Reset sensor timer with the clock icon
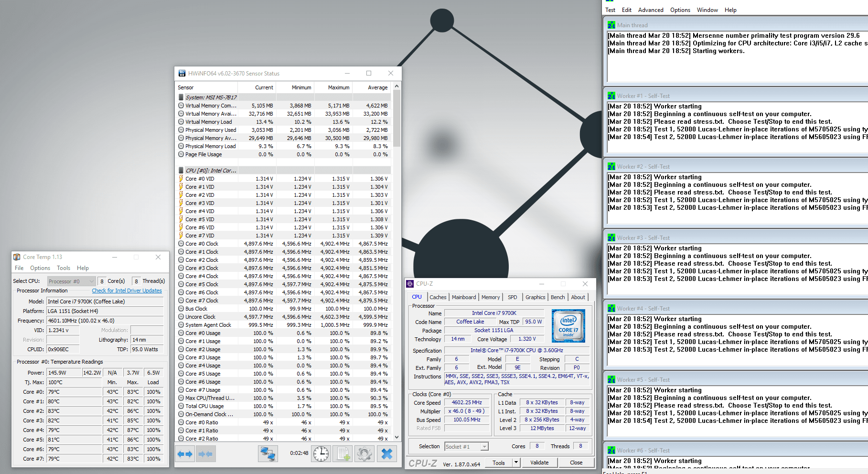The width and height of the screenshot is (868, 474). pos(321,453)
